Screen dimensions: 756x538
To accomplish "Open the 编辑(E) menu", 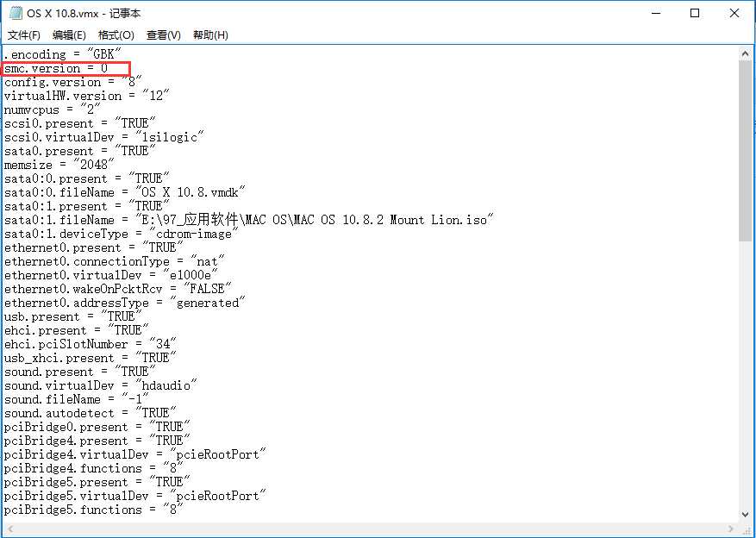I will 69,35.
